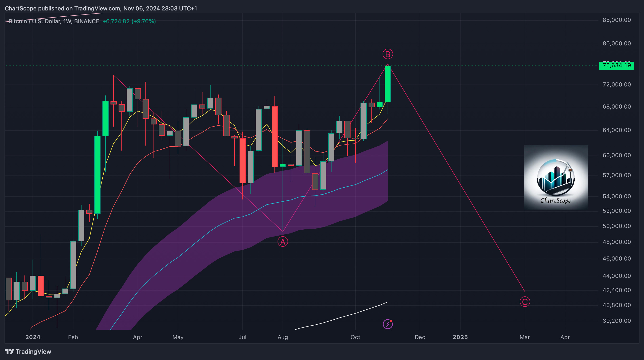
Task: Click the Aug label on time axis
Action: click(283, 337)
